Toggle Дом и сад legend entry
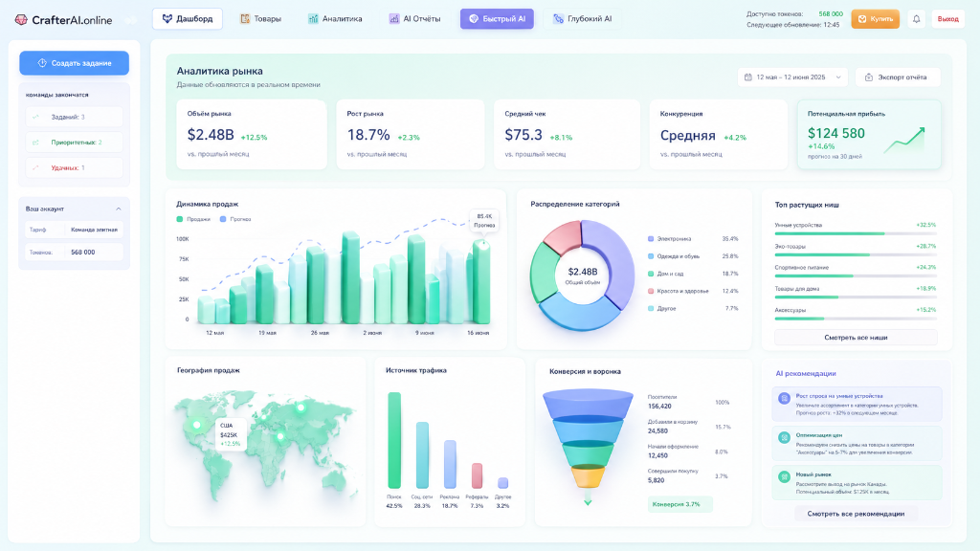This screenshot has width=980, height=551. tap(666, 274)
